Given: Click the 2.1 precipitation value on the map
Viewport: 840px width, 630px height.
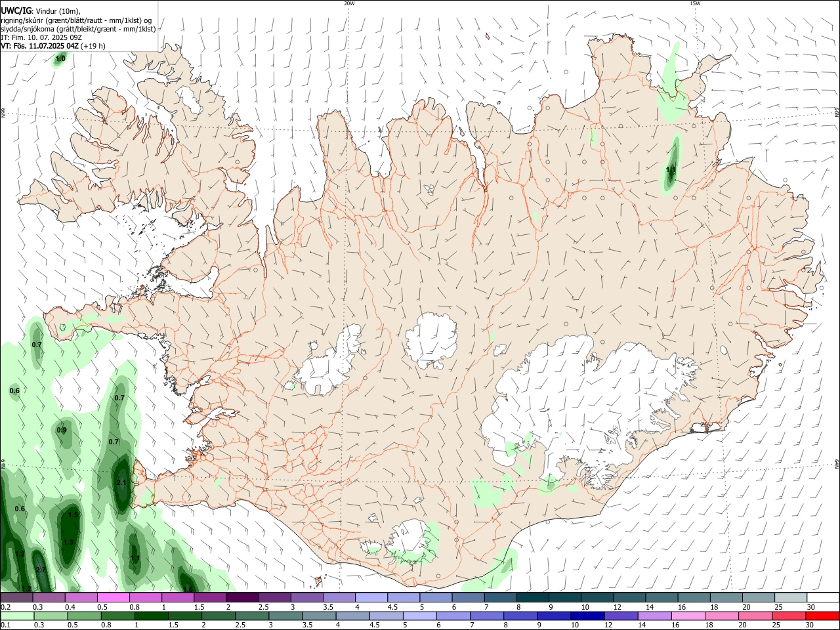Looking at the screenshot, I should [121, 482].
